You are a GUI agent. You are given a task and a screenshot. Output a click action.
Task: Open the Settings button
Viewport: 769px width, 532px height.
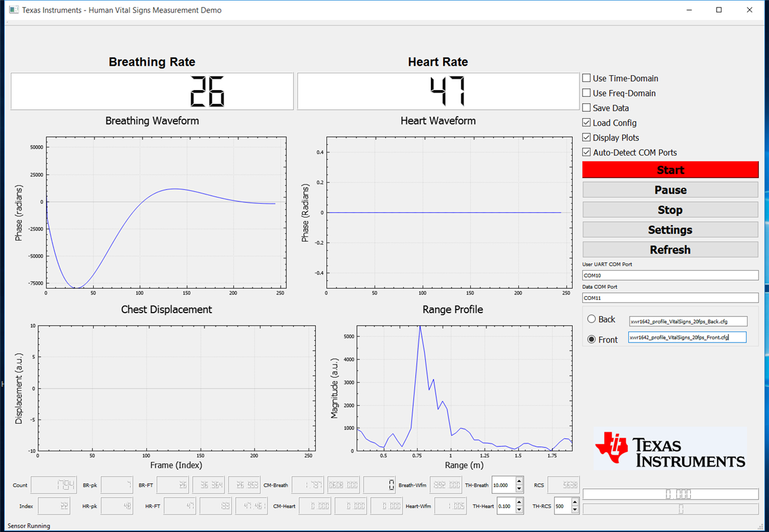click(670, 230)
